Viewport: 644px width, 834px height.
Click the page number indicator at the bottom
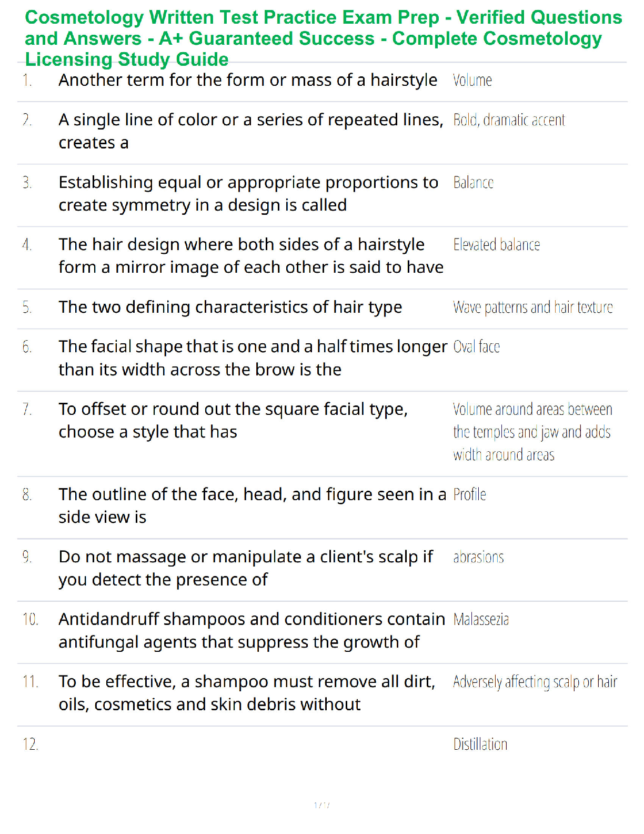point(321,805)
